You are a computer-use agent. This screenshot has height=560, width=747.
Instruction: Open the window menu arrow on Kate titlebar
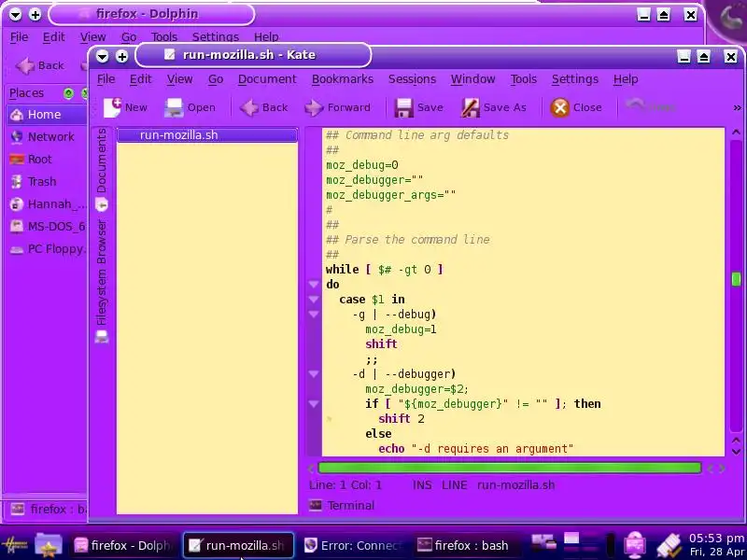point(102,57)
